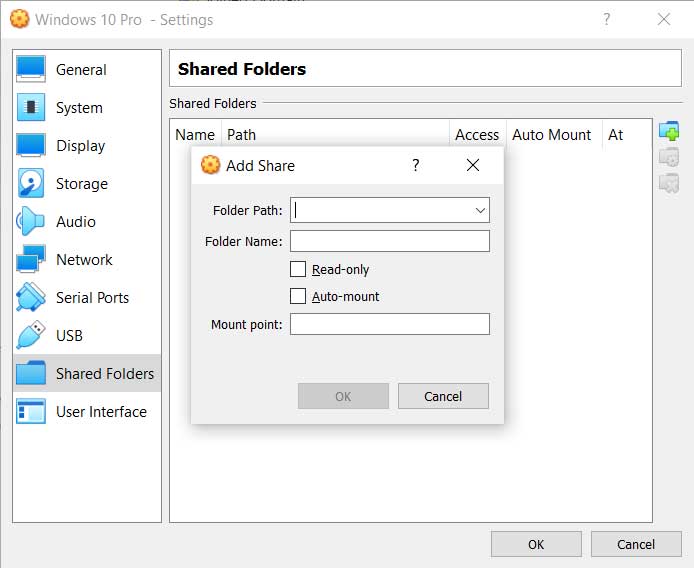
Task: Select the Shared Folders category
Action: click(87, 373)
